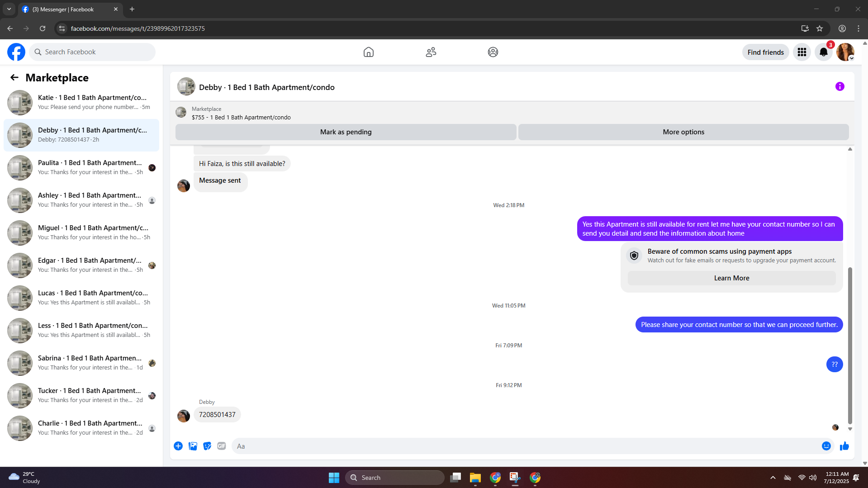Open Edgar's apartment conversation
Screen dimensions: 868x488
click(x=81, y=265)
